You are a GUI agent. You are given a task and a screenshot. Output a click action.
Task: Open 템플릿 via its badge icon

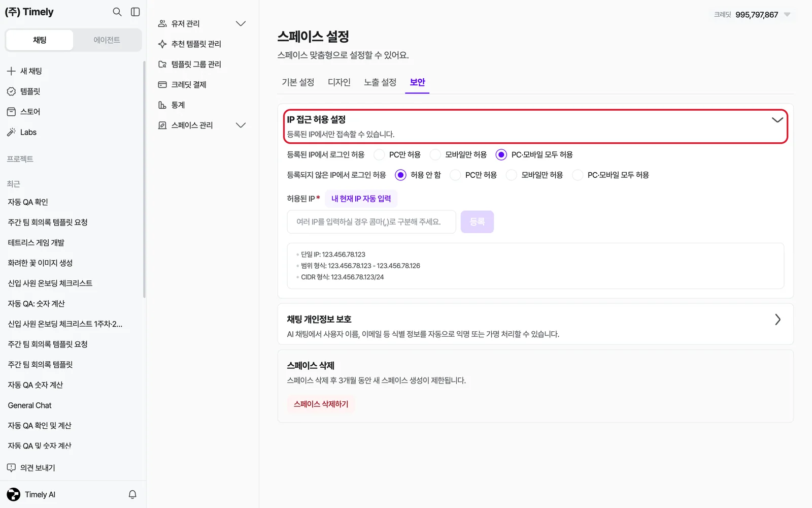click(11, 91)
